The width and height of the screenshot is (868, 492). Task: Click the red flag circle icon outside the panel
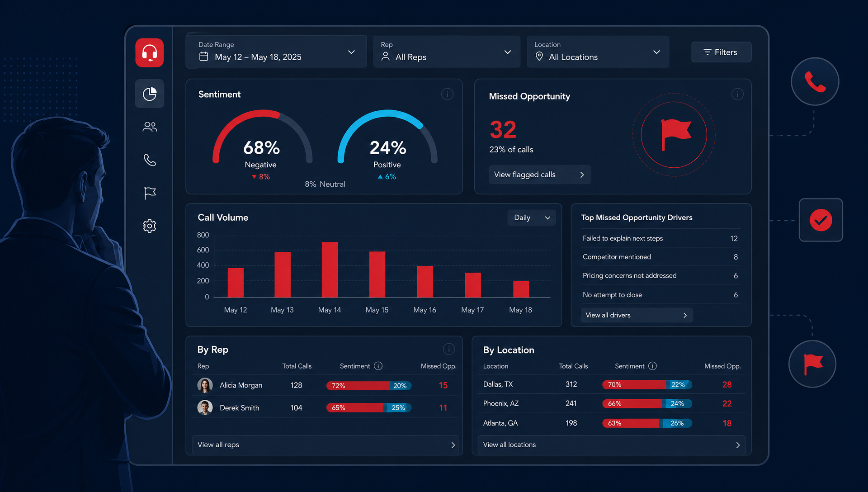[x=812, y=364]
